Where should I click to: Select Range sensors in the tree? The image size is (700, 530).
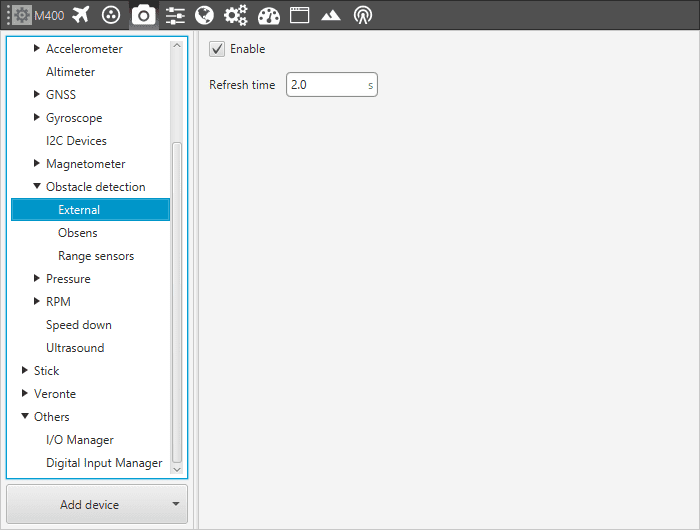click(x=96, y=256)
